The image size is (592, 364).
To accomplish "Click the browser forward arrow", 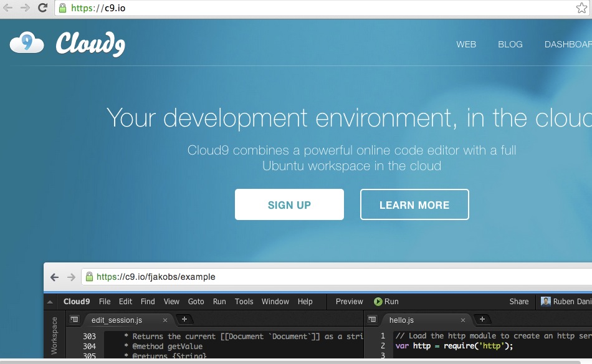I will tap(25, 8).
